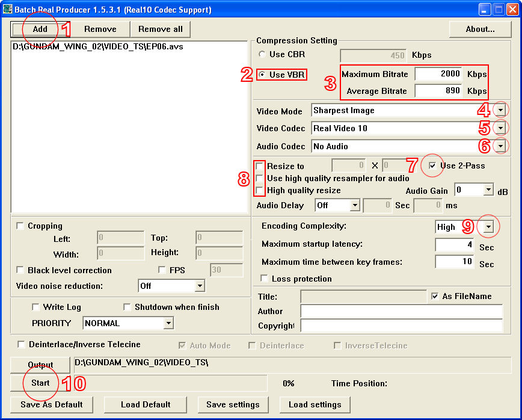Click Save As Default button
This screenshot has height=420, width=522.
click(52, 405)
